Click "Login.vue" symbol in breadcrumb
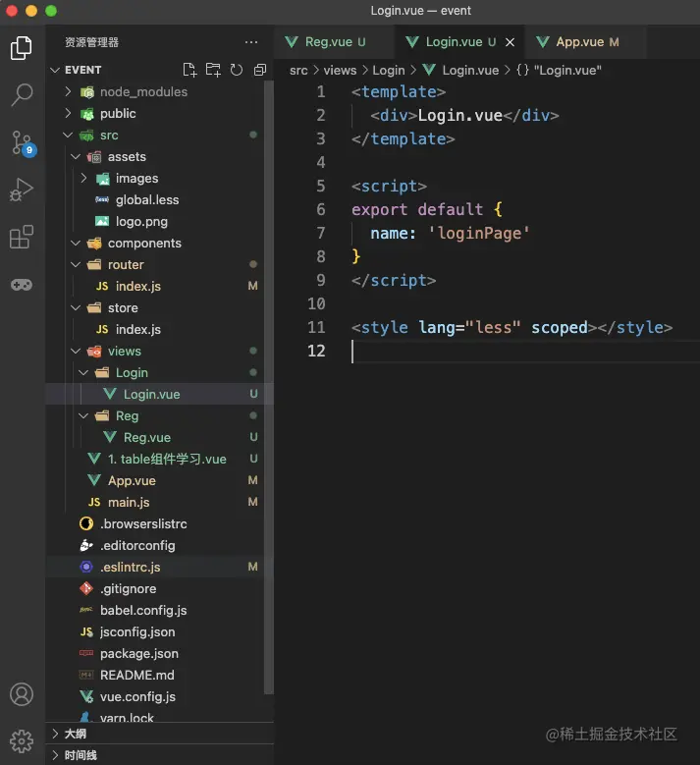Viewport: 700px width, 765px height. click(x=559, y=71)
